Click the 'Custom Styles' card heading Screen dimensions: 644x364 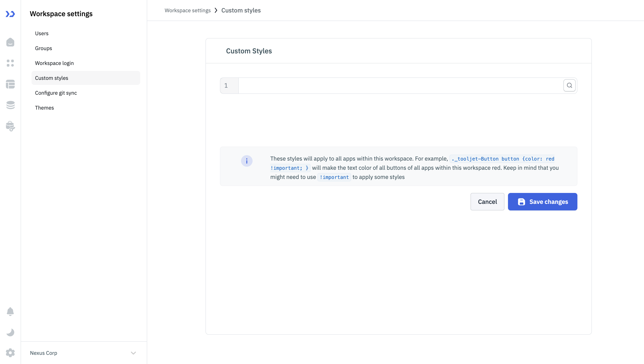(x=249, y=51)
